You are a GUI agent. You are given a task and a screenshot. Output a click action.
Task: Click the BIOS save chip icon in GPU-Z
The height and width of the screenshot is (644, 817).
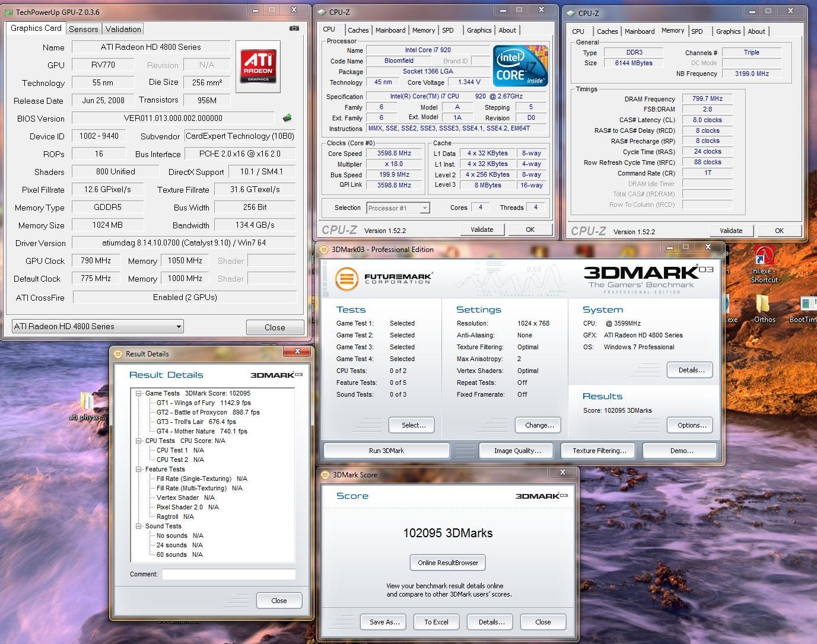click(x=288, y=118)
